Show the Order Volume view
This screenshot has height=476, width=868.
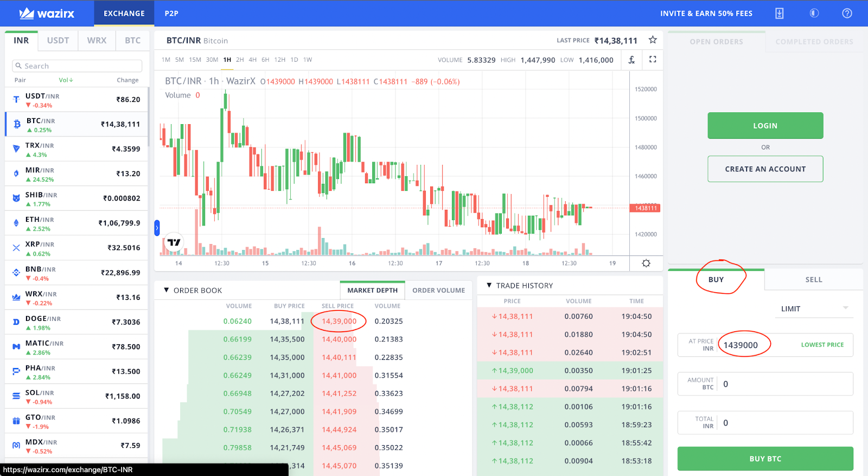pyautogui.click(x=439, y=291)
